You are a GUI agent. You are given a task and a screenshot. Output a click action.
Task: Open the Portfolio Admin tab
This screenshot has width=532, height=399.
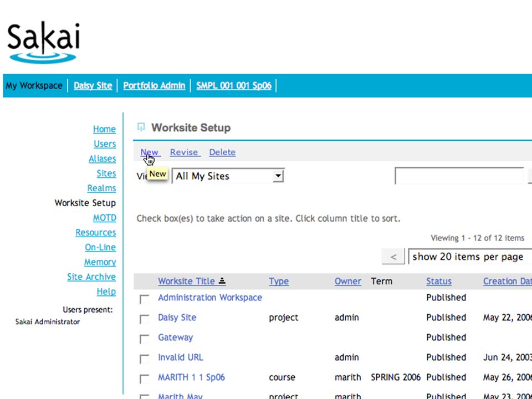pyautogui.click(x=154, y=85)
